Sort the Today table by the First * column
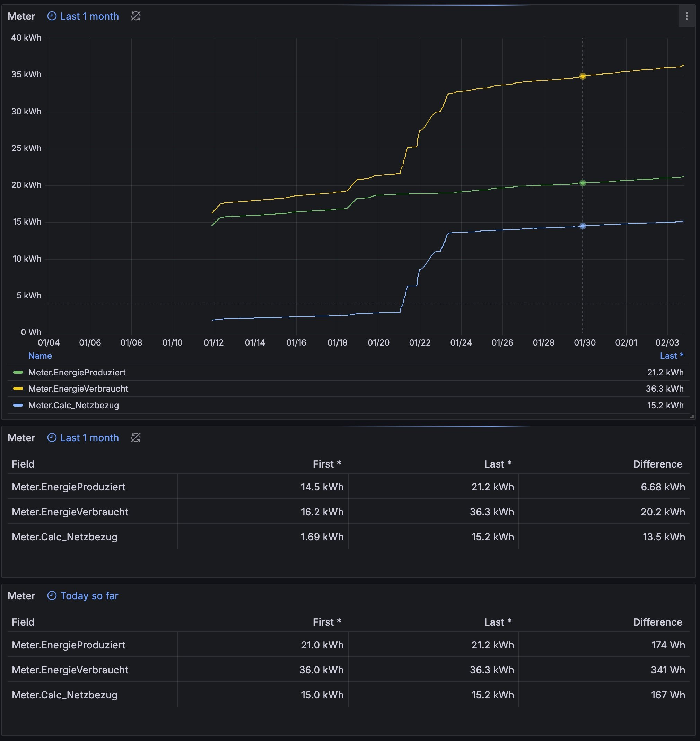 click(326, 622)
